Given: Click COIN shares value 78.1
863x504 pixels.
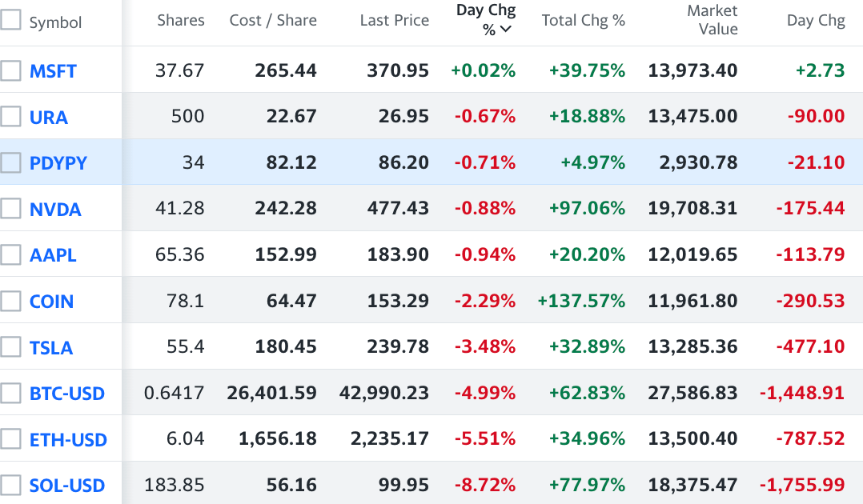Looking at the screenshot, I should [185, 301].
